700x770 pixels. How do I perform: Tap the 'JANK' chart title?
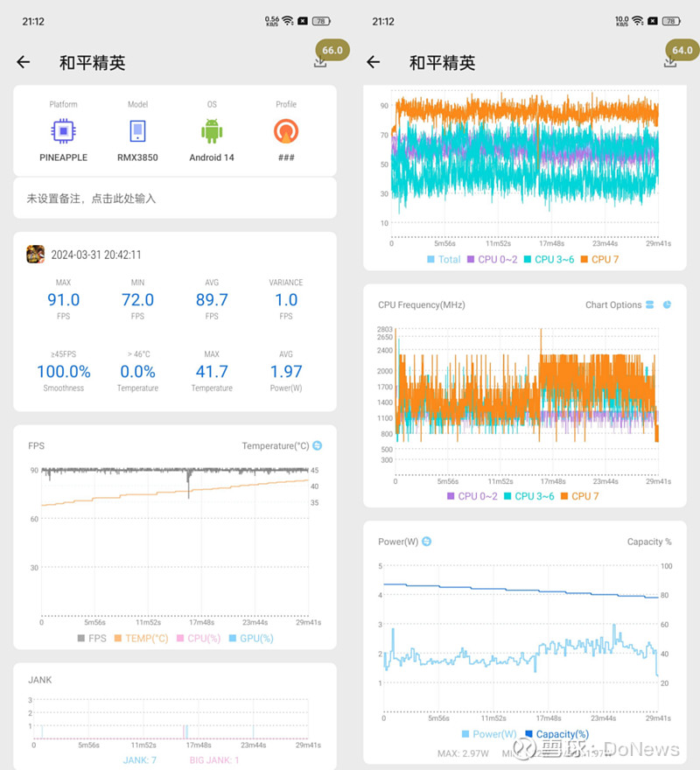[x=39, y=680]
